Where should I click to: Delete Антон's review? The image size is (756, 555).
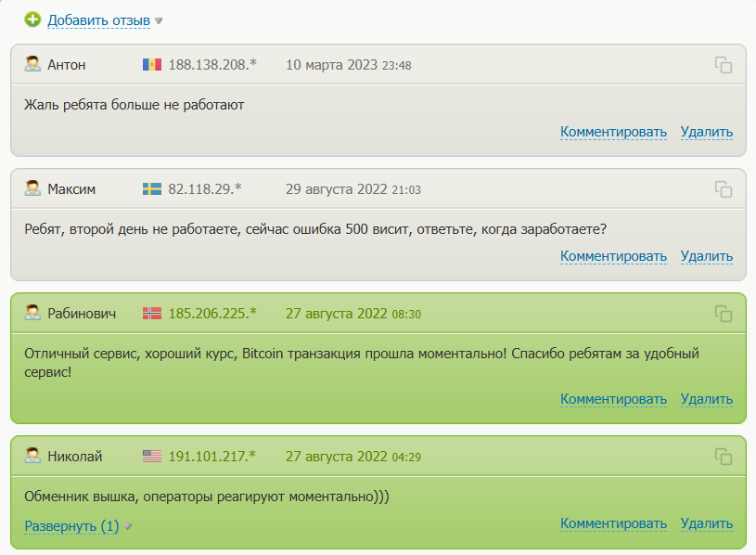[706, 132]
